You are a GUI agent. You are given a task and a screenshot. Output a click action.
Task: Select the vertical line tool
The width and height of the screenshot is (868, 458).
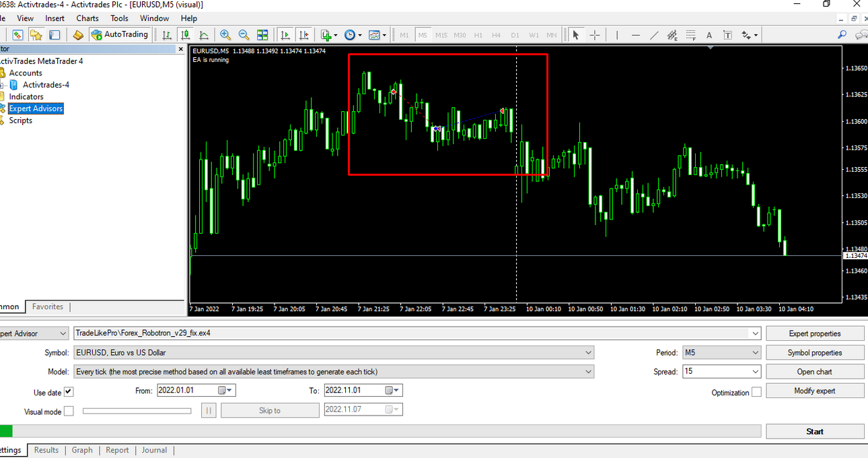pyautogui.click(x=617, y=35)
